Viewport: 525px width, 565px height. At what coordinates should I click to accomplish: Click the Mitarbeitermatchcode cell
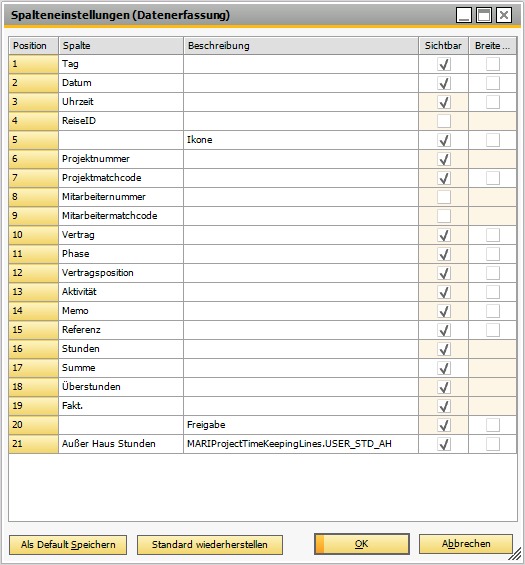[121, 216]
